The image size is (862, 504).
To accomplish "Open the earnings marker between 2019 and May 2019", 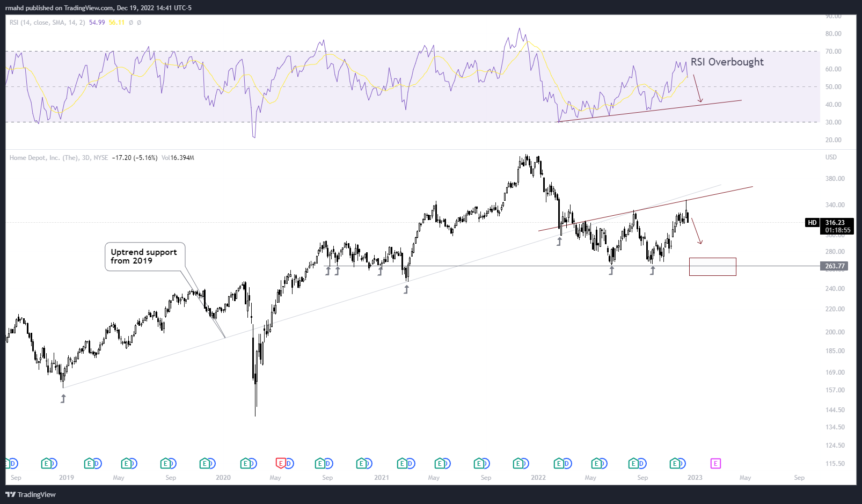I will 90,463.
